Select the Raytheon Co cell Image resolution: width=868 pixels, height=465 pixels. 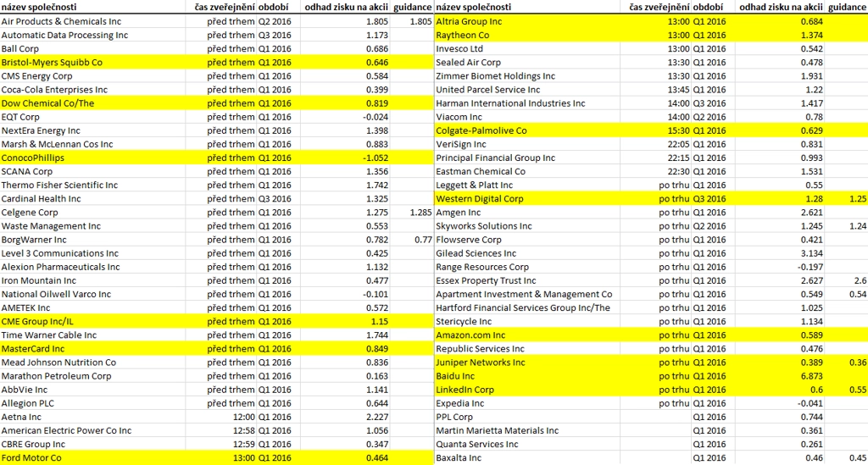[527, 35]
